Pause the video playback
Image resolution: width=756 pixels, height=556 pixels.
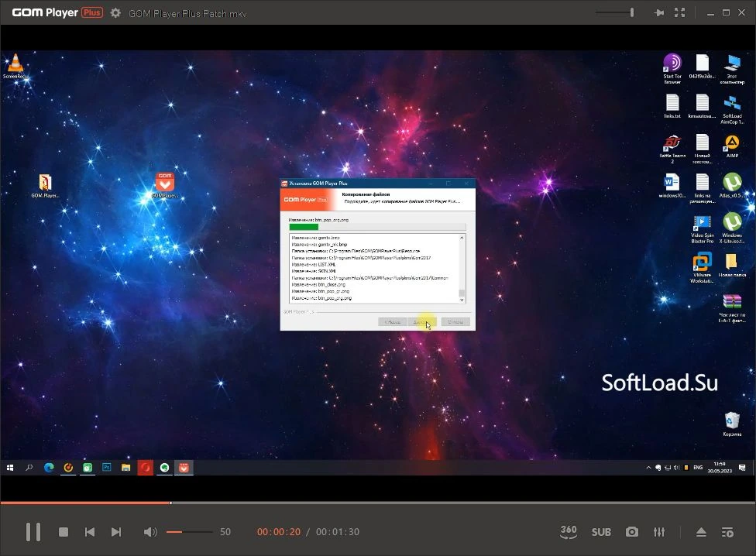33,532
